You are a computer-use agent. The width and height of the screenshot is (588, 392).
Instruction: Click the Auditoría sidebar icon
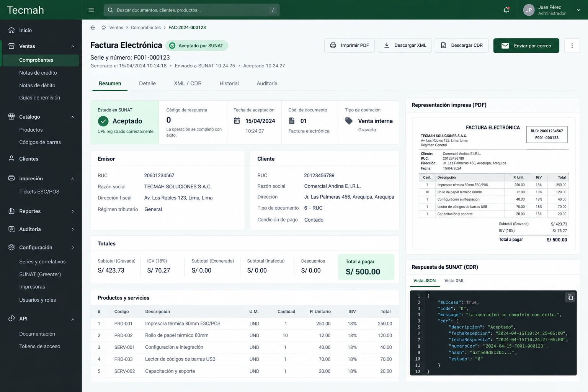click(x=11, y=229)
